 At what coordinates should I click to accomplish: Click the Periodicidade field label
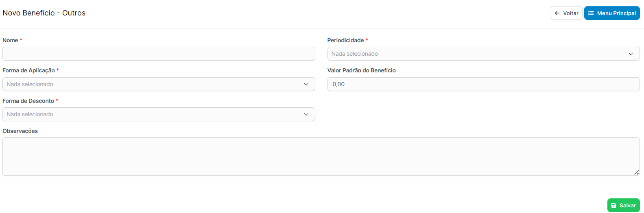(345, 40)
